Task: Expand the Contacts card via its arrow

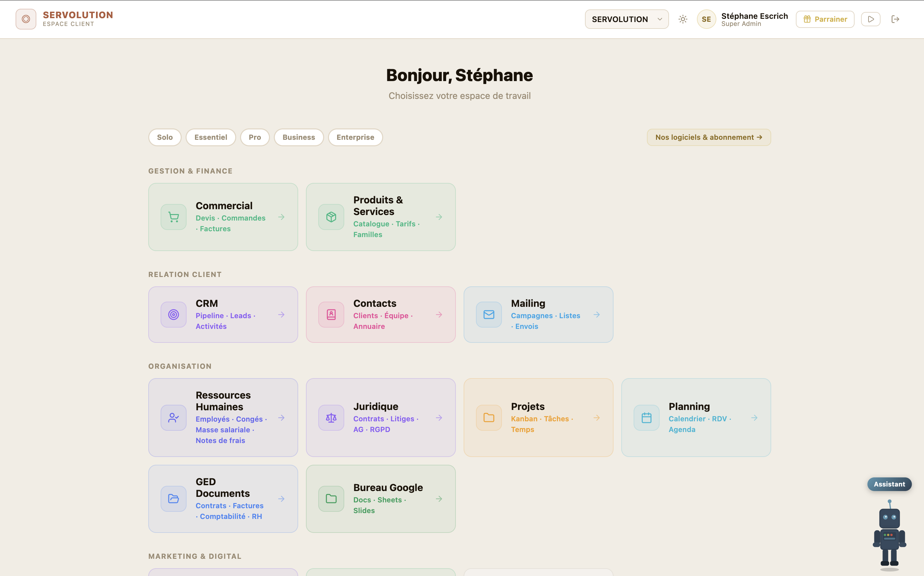Action: pyautogui.click(x=439, y=314)
